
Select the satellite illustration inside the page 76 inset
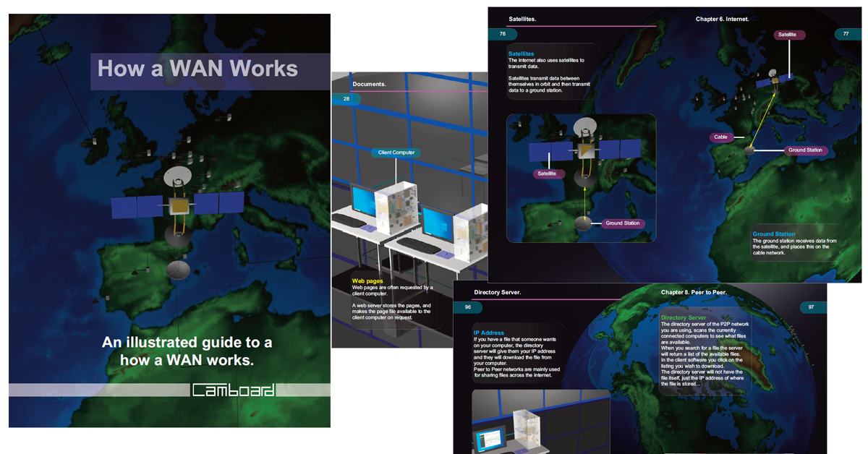pos(584,150)
